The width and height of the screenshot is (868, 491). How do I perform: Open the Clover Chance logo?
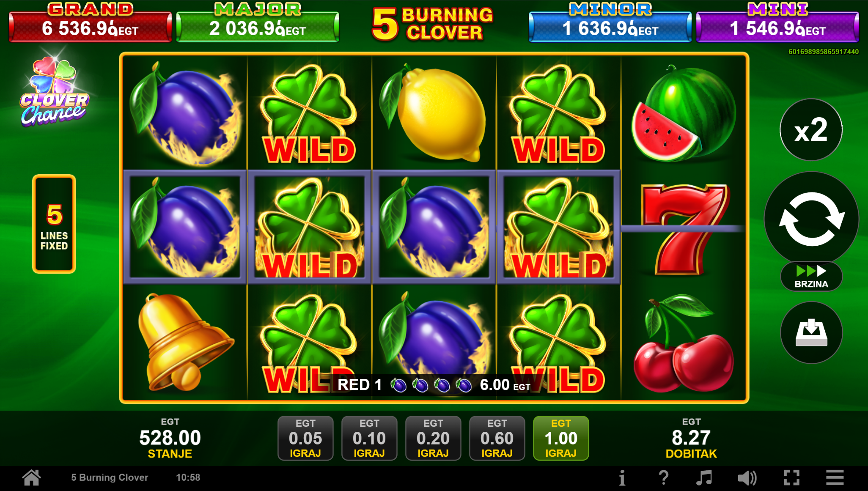pyautogui.click(x=54, y=91)
